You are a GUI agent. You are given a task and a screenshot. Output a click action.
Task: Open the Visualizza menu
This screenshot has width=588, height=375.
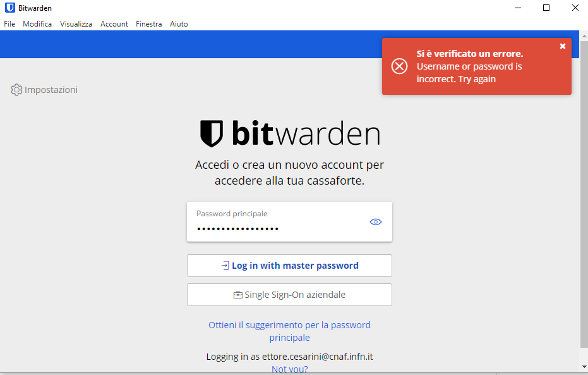point(76,23)
